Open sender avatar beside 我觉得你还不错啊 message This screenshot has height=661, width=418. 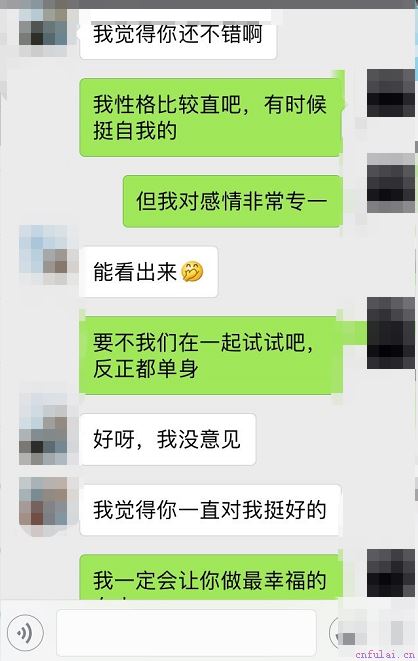pos(43,29)
